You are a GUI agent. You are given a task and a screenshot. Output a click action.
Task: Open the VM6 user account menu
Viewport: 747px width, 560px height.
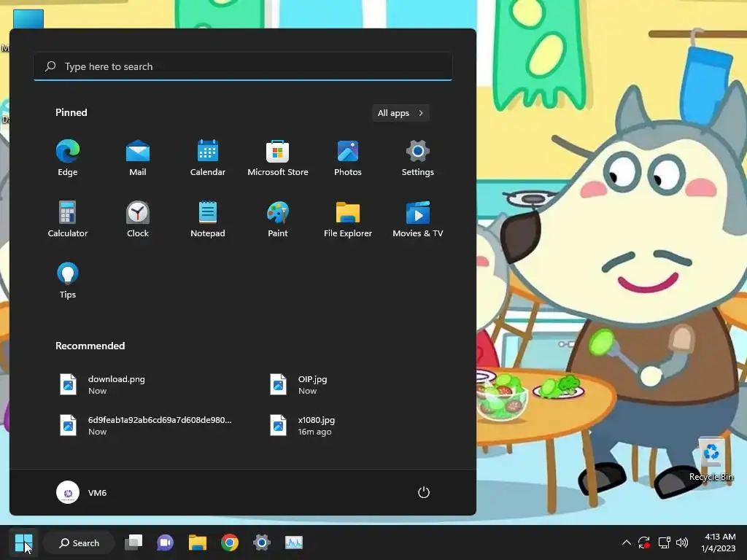[x=82, y=492]
